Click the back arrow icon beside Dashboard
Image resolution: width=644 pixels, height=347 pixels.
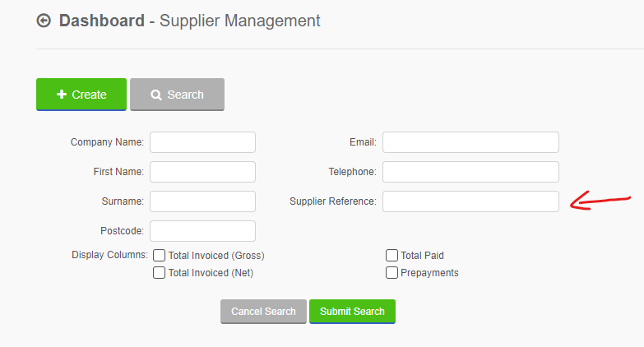point(44,21)
